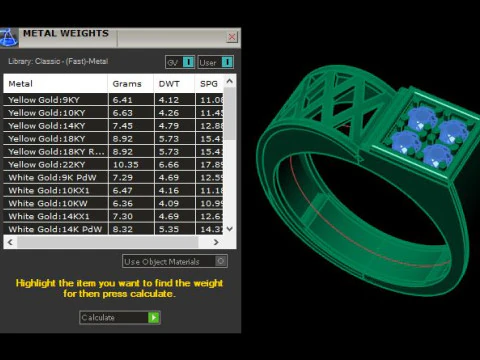Click the table scroll up arrow
Screen dimensions: 480x360
coord(229,81)
